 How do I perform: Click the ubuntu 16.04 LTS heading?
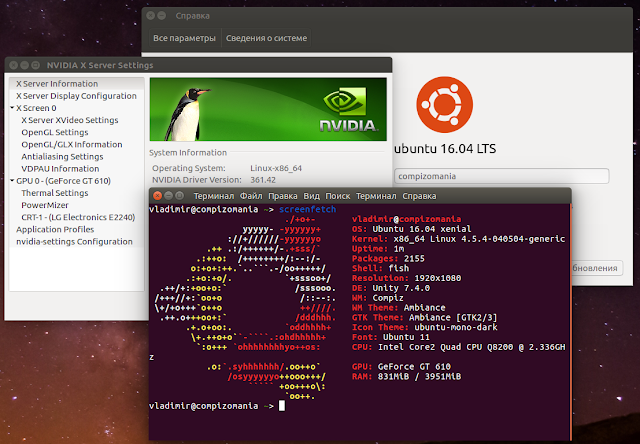tap(445, 149)
